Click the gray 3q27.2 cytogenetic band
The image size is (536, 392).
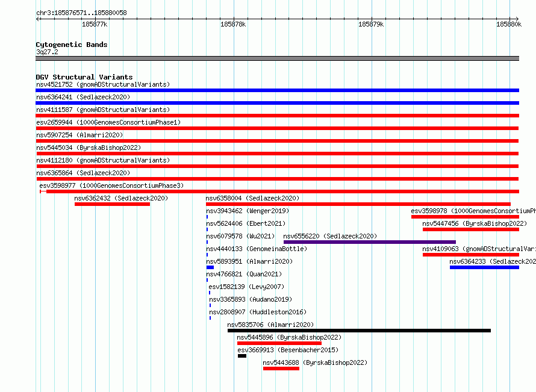(x=277, y=58)
